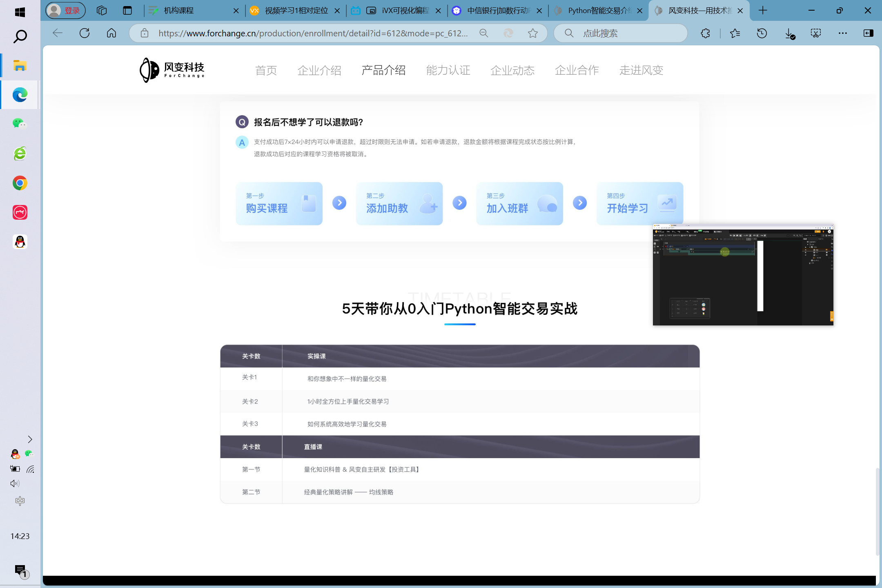The image size is (882, 588).
Task: Open volume control in tray
Action: pyautogui.click(x=15, y=483)
